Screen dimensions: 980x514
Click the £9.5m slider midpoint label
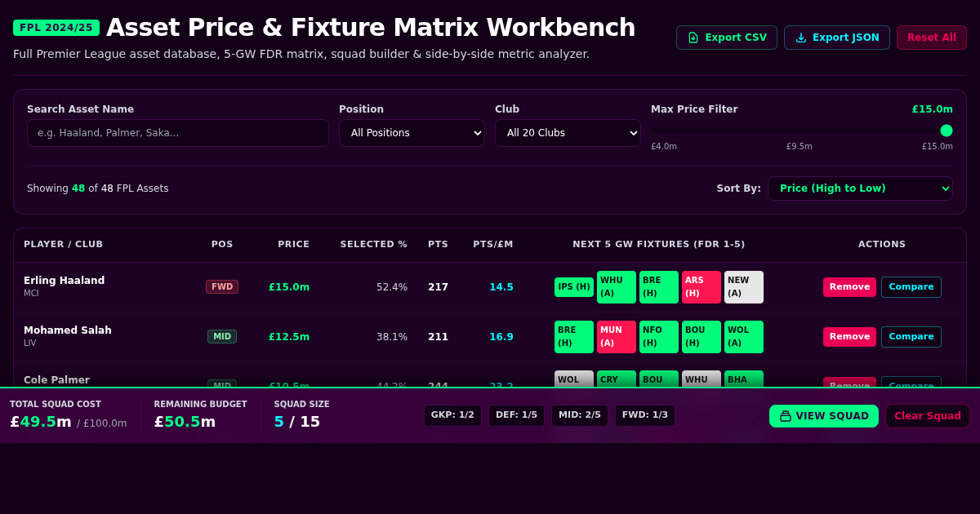click(800, 147)
